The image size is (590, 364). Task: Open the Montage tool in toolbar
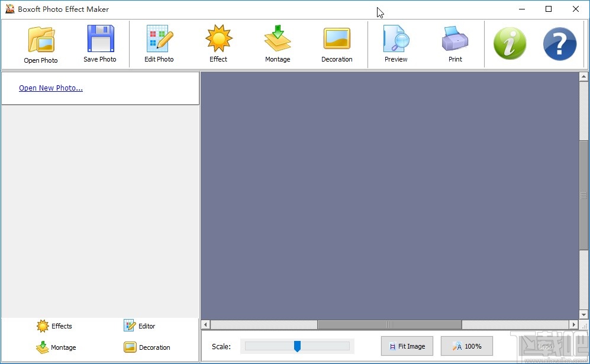click(x=278, y=40)
